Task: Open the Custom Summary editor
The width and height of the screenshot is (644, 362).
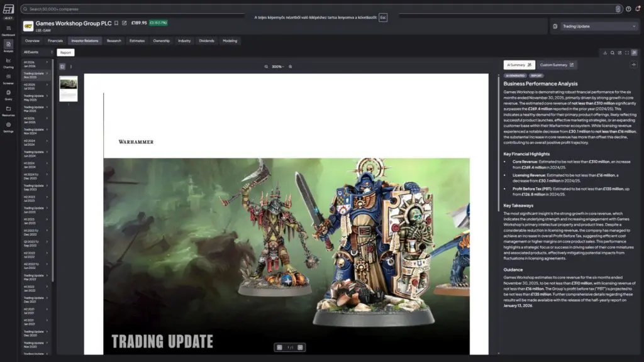Action: [557, 65]
